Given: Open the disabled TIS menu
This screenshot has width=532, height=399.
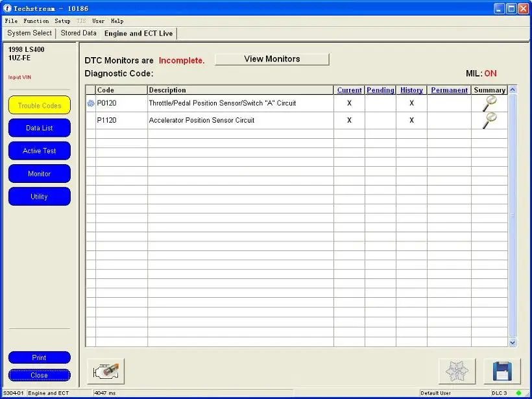Looking at the screenshot, I should tap(81, 21).
